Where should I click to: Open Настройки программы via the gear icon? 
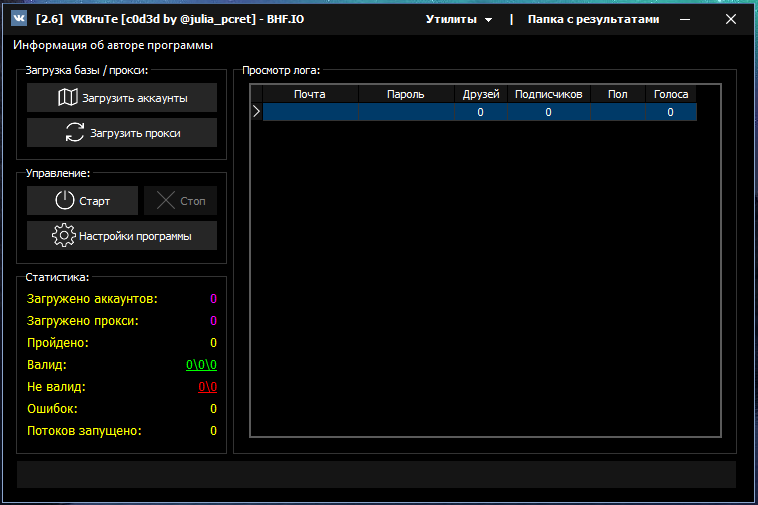[64, 235]
